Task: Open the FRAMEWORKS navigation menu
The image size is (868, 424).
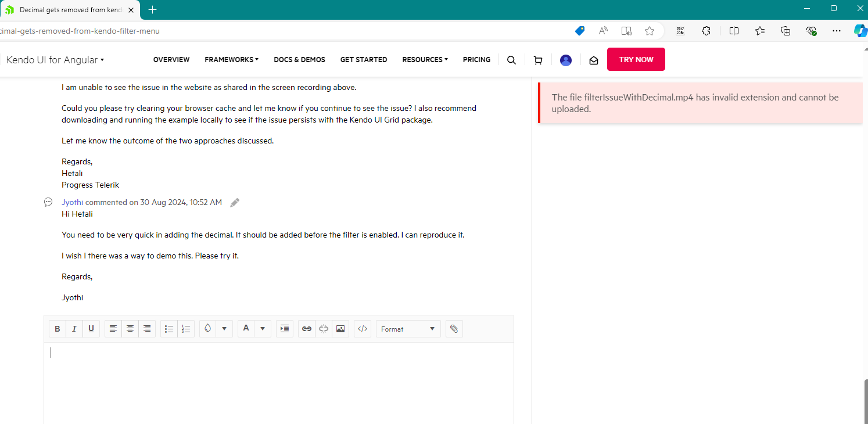Action: point(232,60)
